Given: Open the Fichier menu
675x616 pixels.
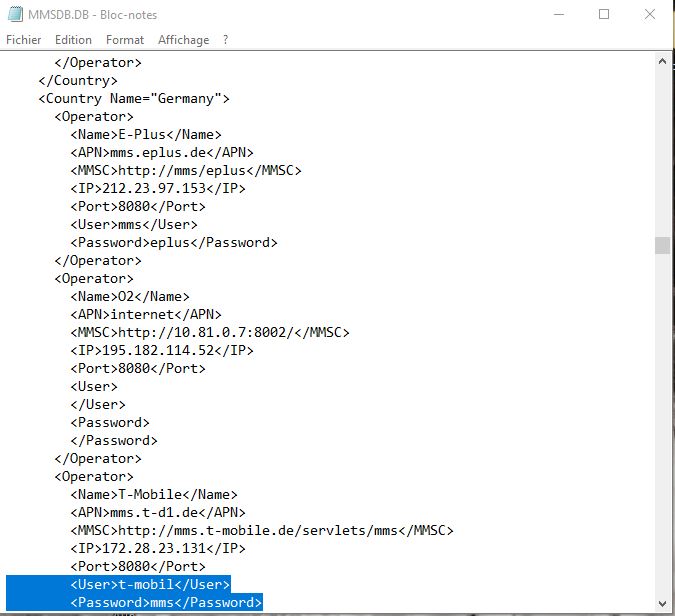Looking at the screenshot, I should pos(24,40).
